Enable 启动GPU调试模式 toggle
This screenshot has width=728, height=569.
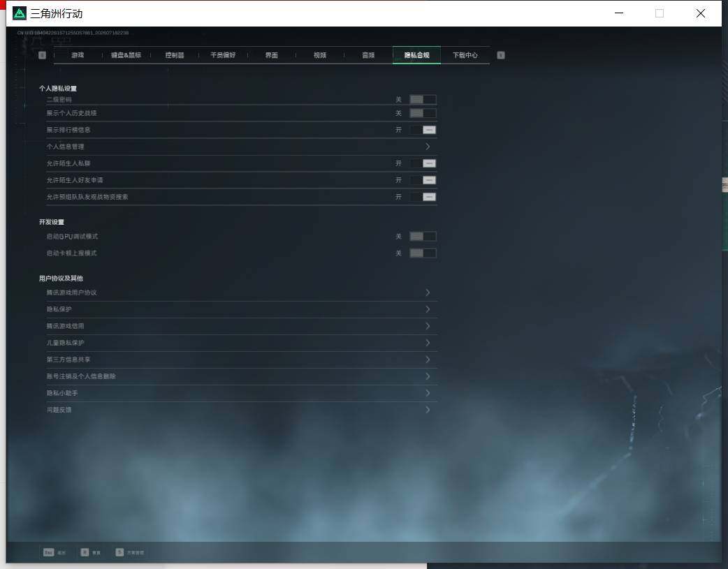tap(423, 236)
